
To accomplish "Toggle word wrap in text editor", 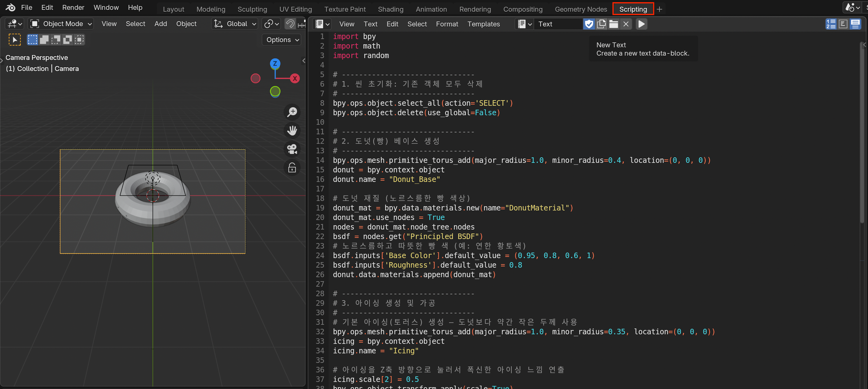I will click(x=843, y=24).
